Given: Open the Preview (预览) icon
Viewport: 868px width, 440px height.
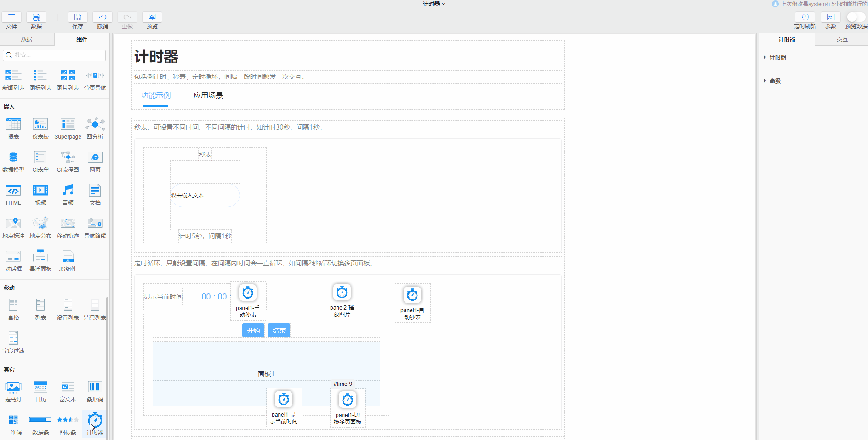Looking at the screenshot, I should click(152, 17).
